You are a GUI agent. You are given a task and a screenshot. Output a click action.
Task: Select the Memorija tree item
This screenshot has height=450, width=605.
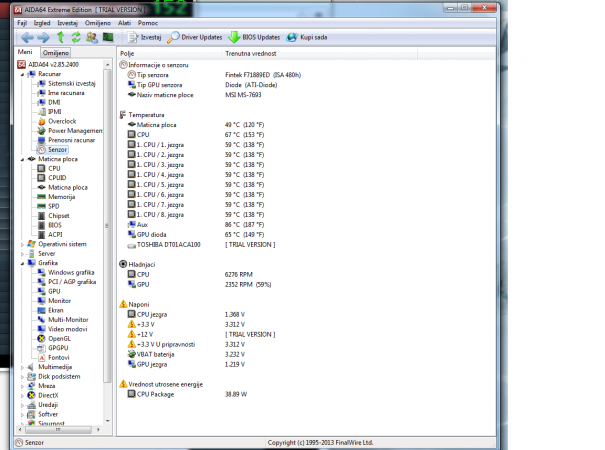click(x=56, y=197)
